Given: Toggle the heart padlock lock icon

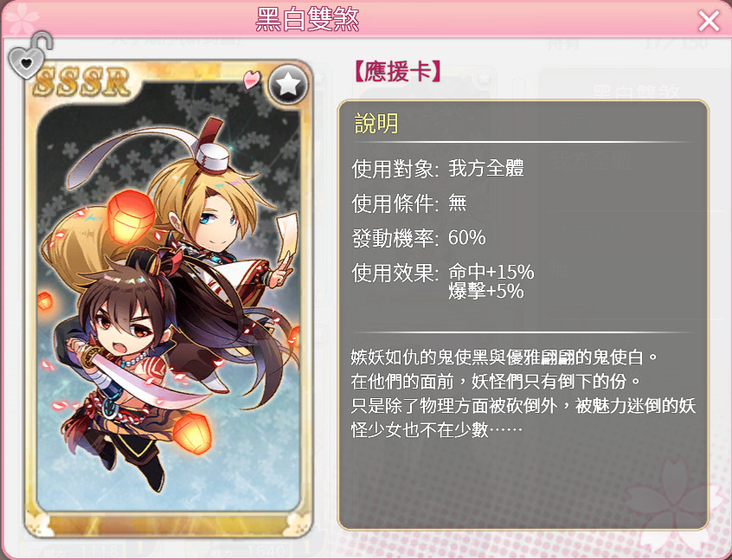Looking at the screenshot, I should point(30,55).
